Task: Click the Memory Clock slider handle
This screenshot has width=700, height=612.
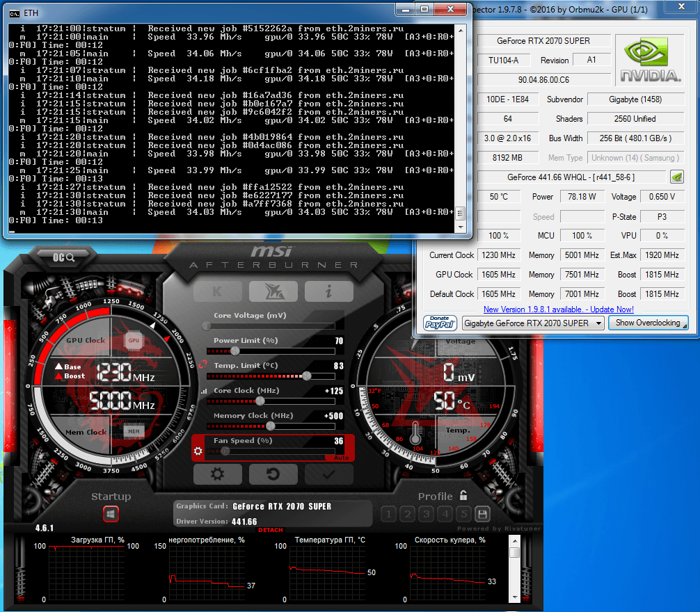Action: [x=270, y=426]
